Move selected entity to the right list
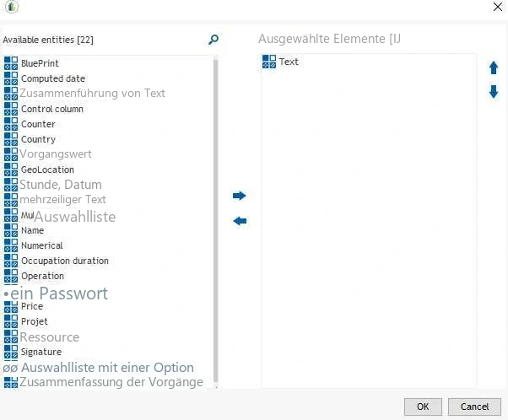508x420 pixels. [x=240, y=196]
